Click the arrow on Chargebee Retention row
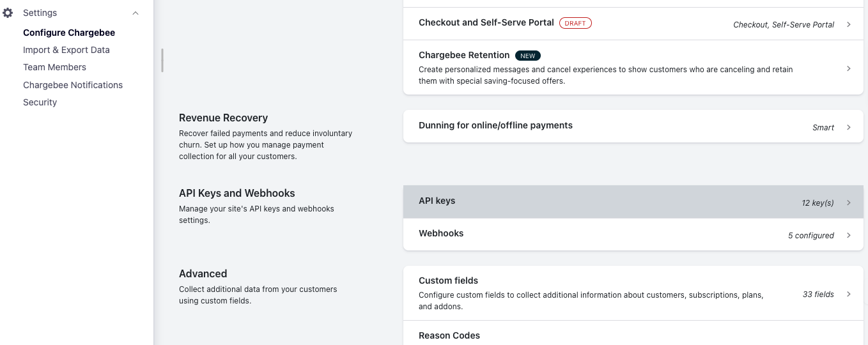 (x=849, y=68)
